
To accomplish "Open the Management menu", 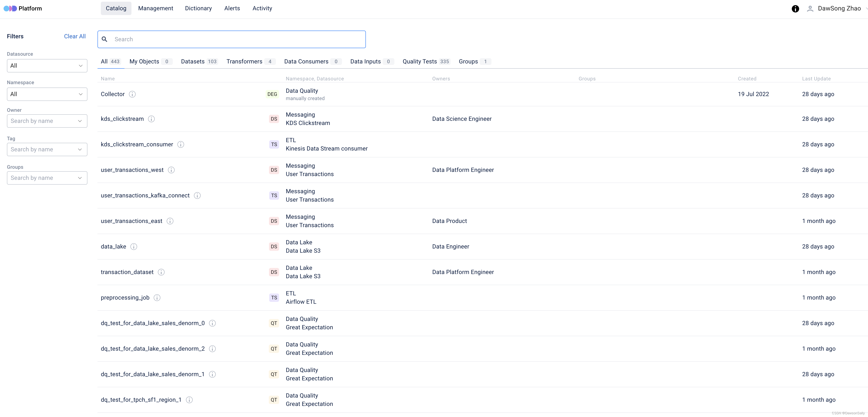I will click(155, 8).
